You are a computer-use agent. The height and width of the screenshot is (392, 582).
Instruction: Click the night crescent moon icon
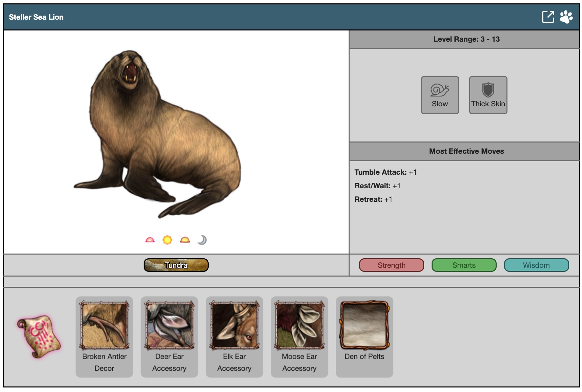coord(202,240)
